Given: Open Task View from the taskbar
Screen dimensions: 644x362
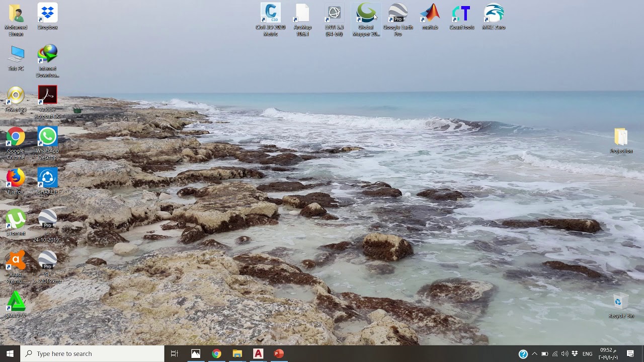Looking at the screenshot, I should click(x=175, y=353).
